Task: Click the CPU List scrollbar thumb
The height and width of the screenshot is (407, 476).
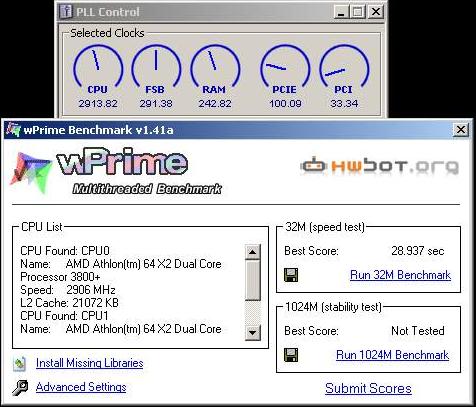Action: click(x=252, y=280)
